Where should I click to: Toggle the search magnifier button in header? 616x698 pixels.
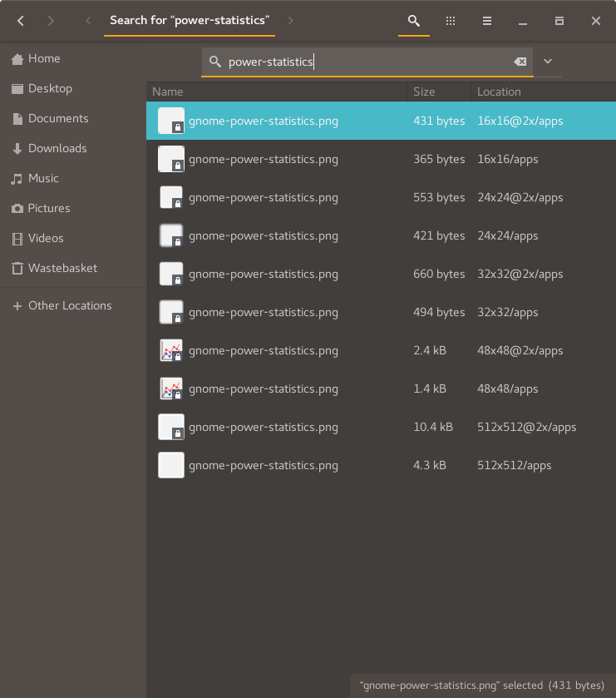pos(414,21)
